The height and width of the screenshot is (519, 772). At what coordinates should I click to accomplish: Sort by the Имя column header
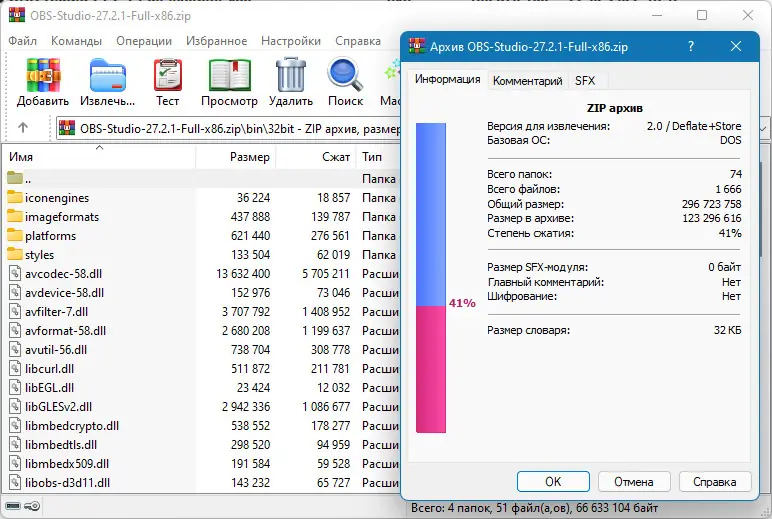pos(98,157)
